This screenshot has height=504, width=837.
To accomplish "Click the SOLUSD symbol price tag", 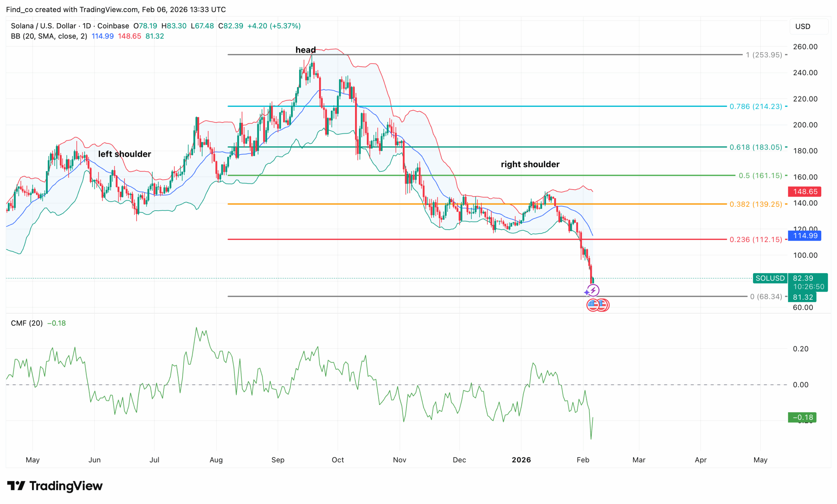I will pyautogui.click(x=770, y=278).
